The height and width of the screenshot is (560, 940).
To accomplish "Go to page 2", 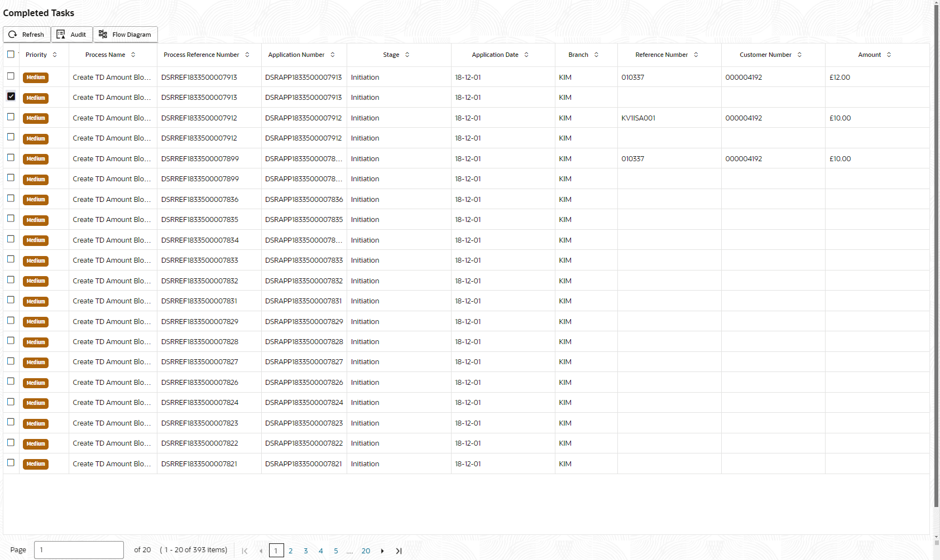I will pos(290,551).
